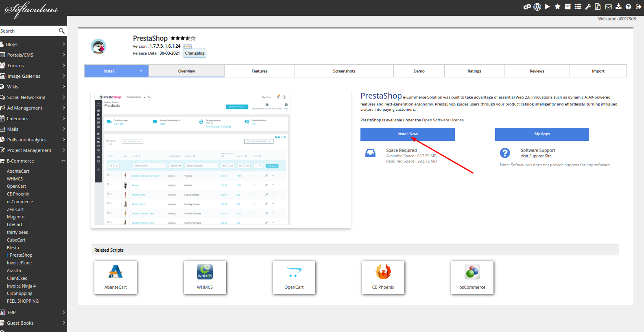
Task: Open the WHMCS related script card
Action: click(x=205, y=277)
